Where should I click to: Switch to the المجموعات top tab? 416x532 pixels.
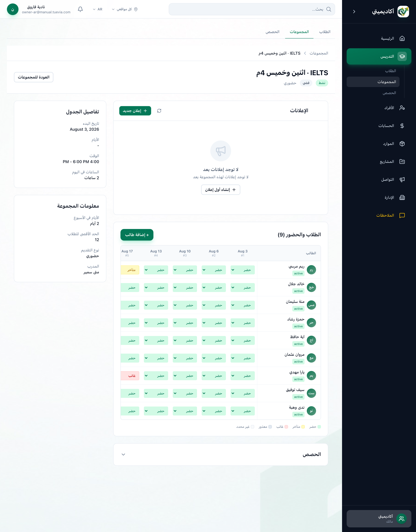[299, 32]
